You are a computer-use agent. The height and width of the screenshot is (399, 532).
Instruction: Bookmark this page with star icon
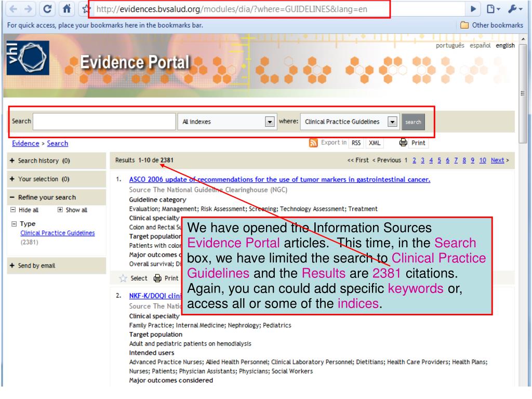86,9
